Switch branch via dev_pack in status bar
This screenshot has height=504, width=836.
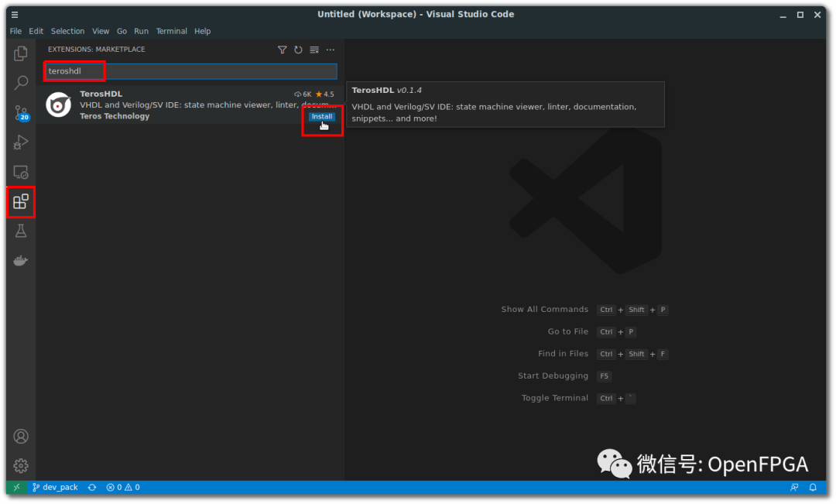56,488
